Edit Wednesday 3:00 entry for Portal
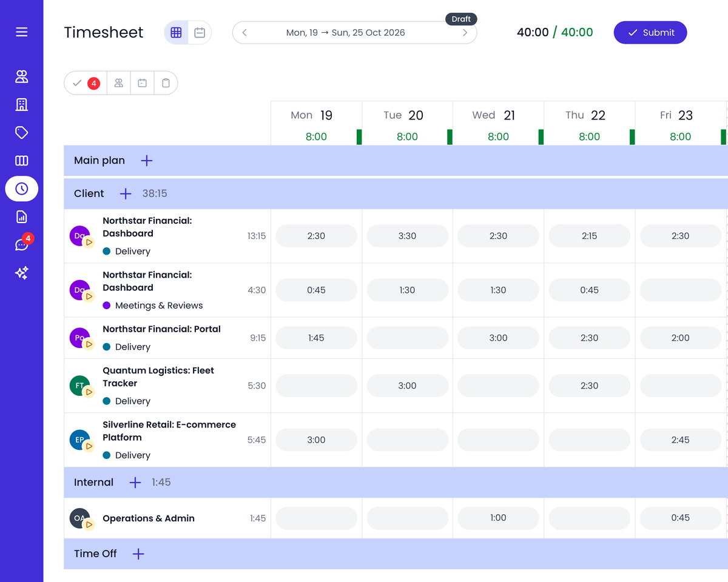Screen dimensions: 728x582 point(498,338)
